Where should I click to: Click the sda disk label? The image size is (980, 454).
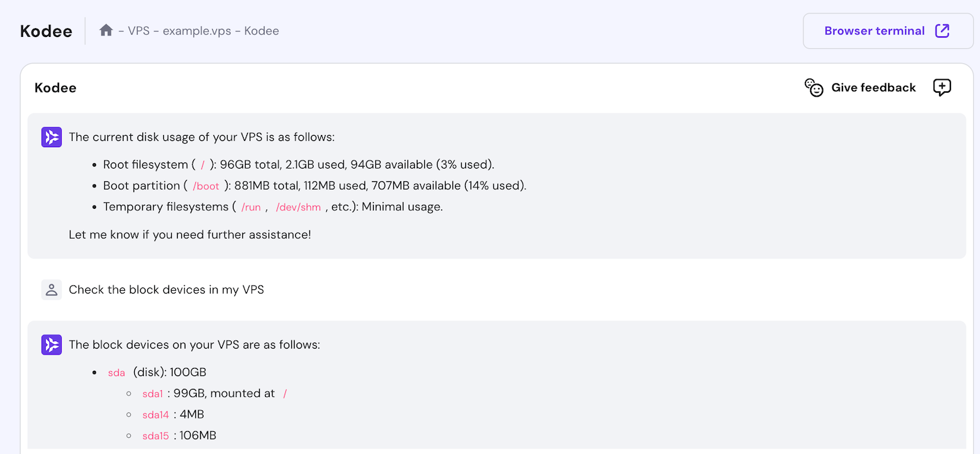point(116,372)
